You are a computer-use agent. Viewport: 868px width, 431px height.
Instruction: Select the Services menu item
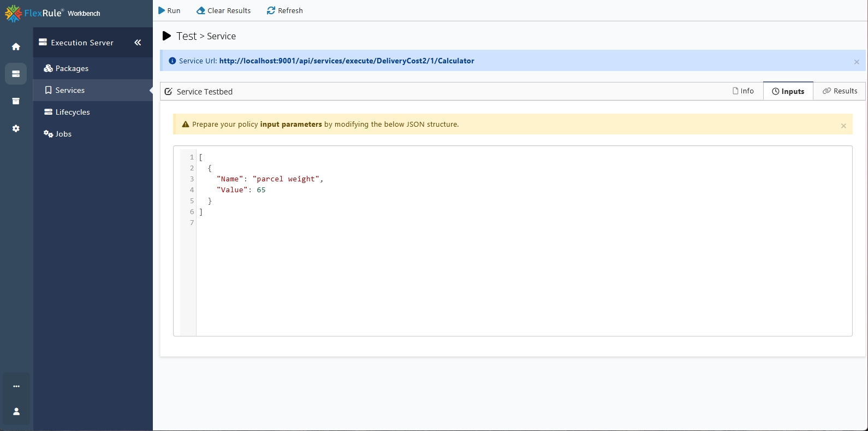point(93,90)
